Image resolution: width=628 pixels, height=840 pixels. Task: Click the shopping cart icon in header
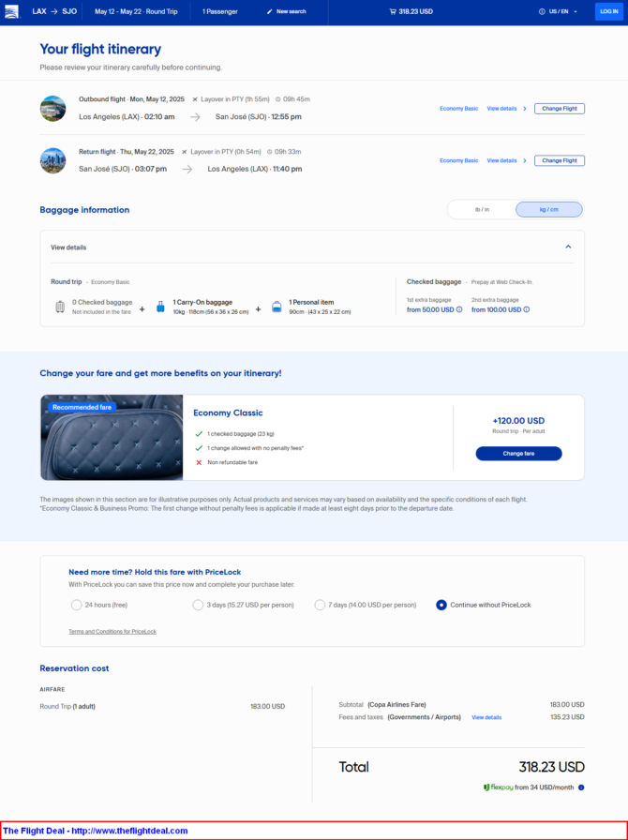393,12
